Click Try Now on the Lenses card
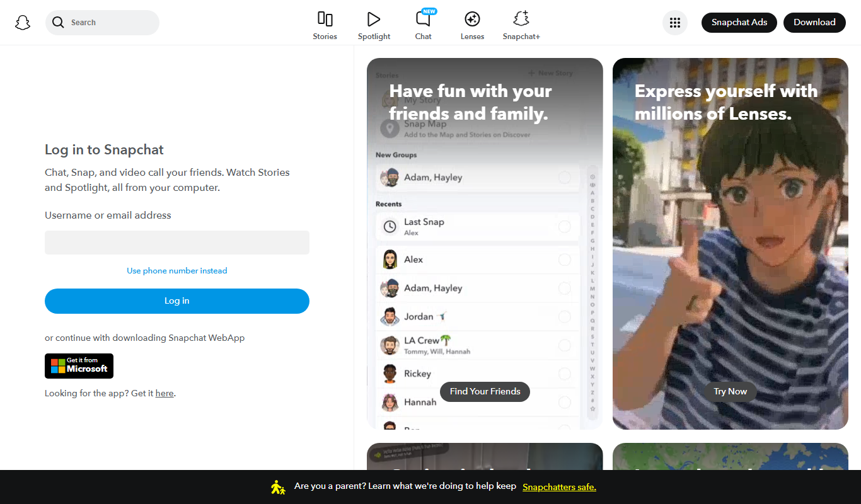This screenshot has width=861, height=504. point(730,391)
